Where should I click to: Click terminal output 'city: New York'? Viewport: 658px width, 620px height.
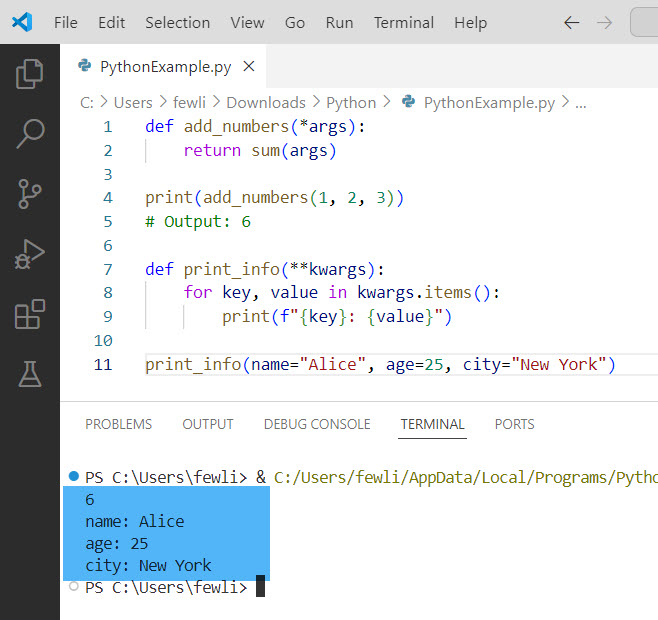point(148,565)
